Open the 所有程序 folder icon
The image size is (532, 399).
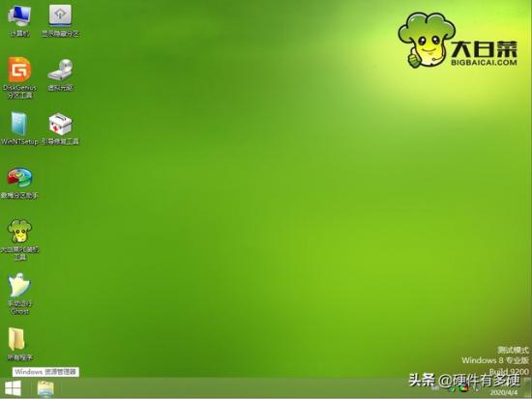19,344
